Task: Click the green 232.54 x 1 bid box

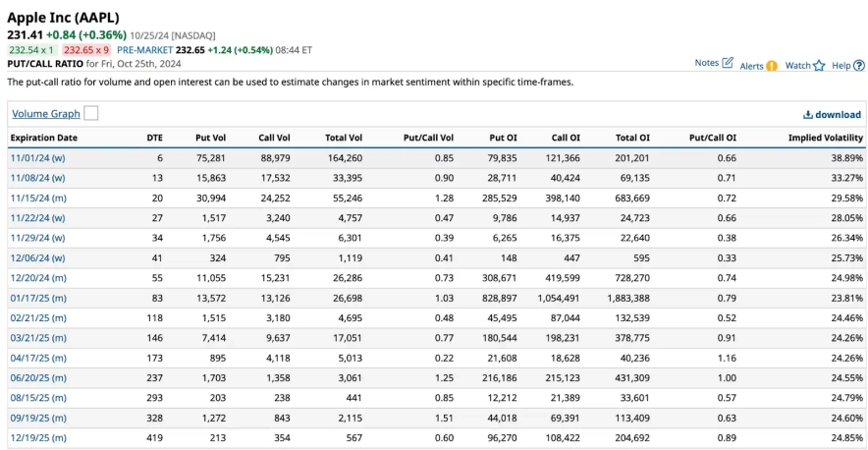Action: (30, 49)
